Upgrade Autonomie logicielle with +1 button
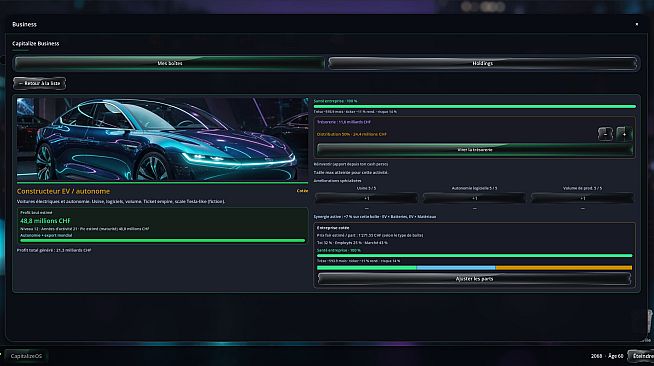This screenshot has height=366, width=654. click(474, 198)
